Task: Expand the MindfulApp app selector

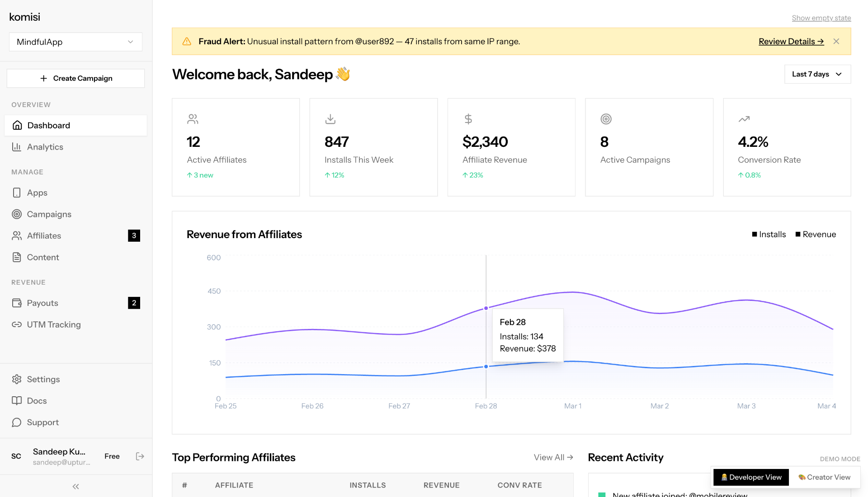Action: point(75,42)
